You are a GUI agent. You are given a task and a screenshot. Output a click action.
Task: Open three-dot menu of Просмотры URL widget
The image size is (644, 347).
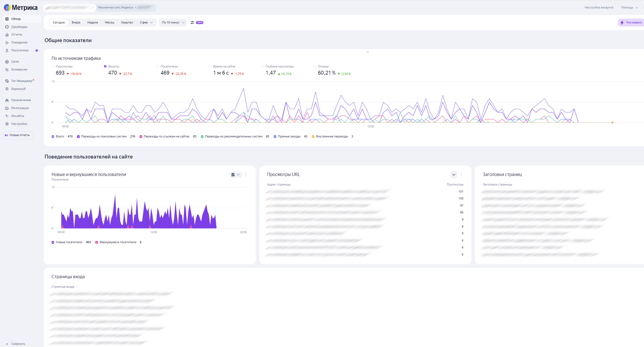coord(461,175)
